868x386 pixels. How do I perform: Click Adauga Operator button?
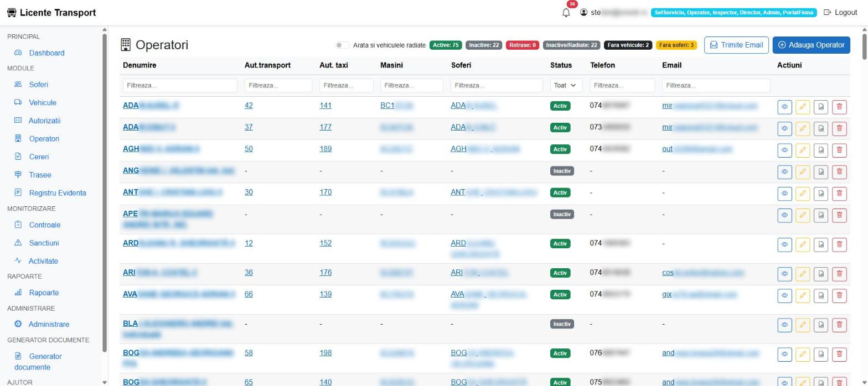(811, 45)
